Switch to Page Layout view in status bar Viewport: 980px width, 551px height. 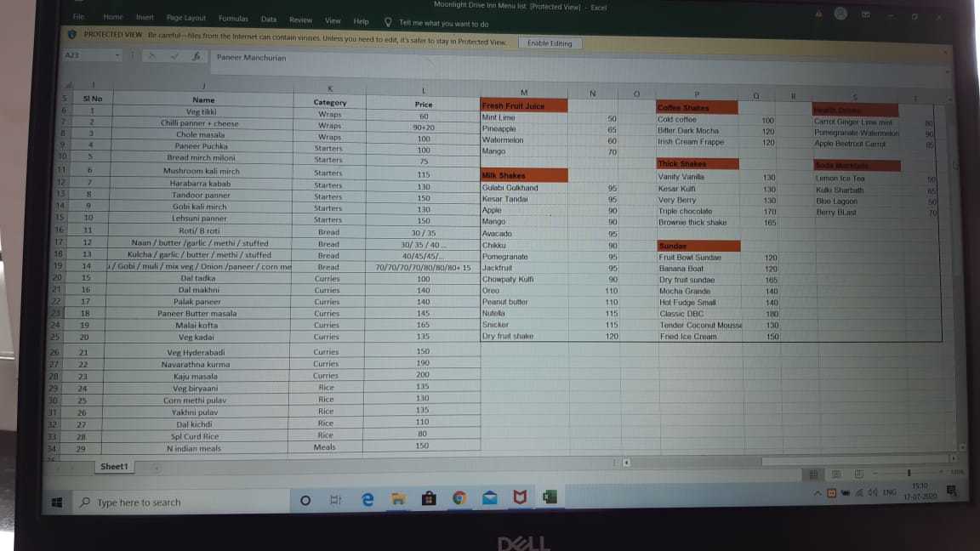click(836, 474)
